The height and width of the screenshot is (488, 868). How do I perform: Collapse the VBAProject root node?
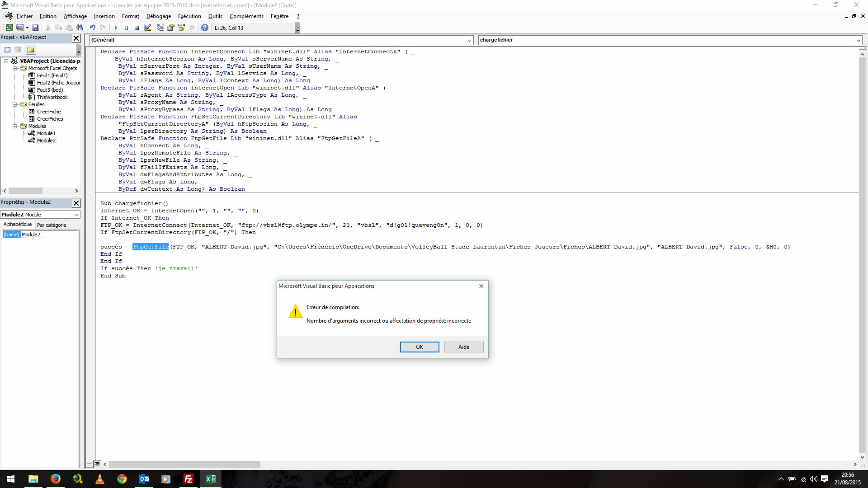pyautogui.click(x=6, y=61)
